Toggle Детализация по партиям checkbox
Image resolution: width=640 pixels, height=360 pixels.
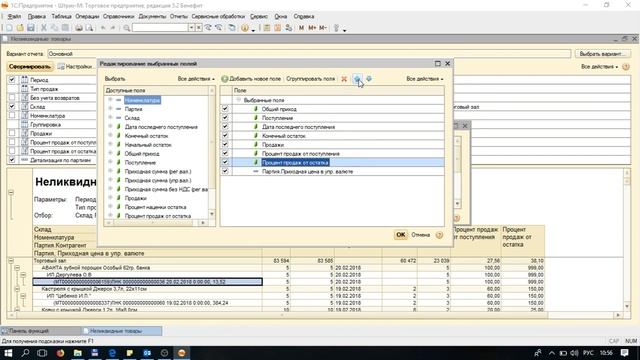[12, 160]
